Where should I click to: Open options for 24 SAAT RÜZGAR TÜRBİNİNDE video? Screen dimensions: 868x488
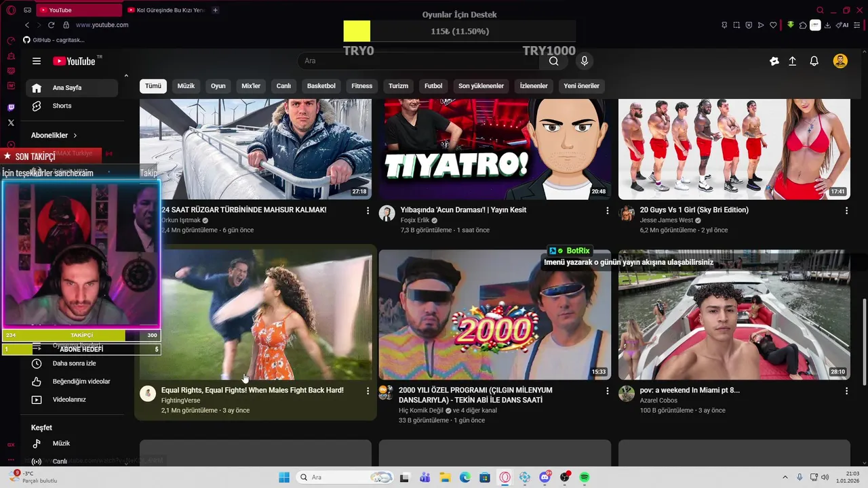pyautogui.click(x=368, y=211)
